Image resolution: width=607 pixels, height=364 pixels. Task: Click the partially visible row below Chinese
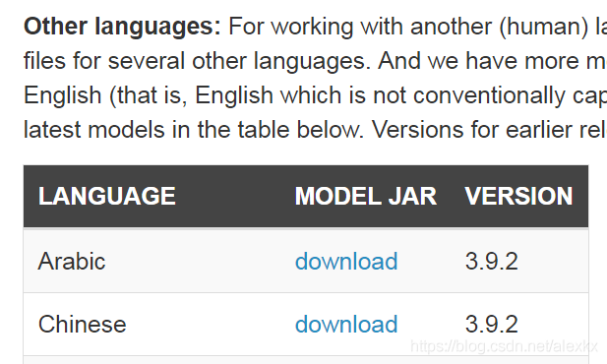click(306, 360)
